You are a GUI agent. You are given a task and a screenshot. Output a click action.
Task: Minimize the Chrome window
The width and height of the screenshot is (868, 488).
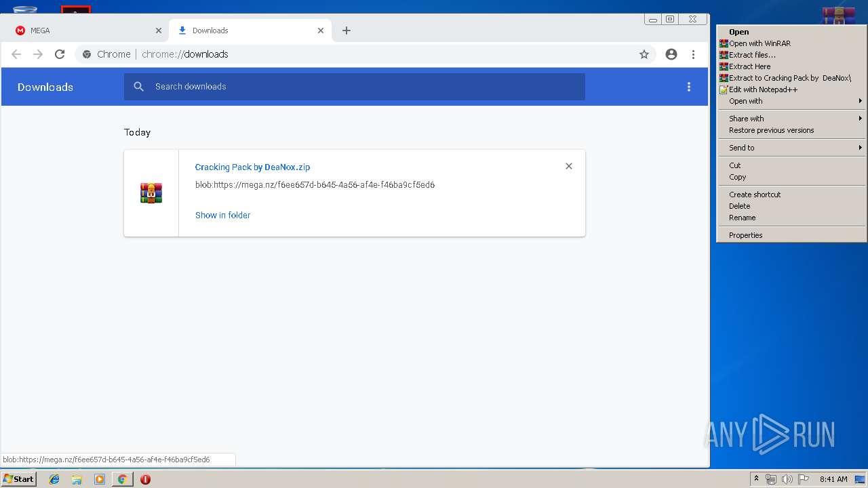point(653,20)
